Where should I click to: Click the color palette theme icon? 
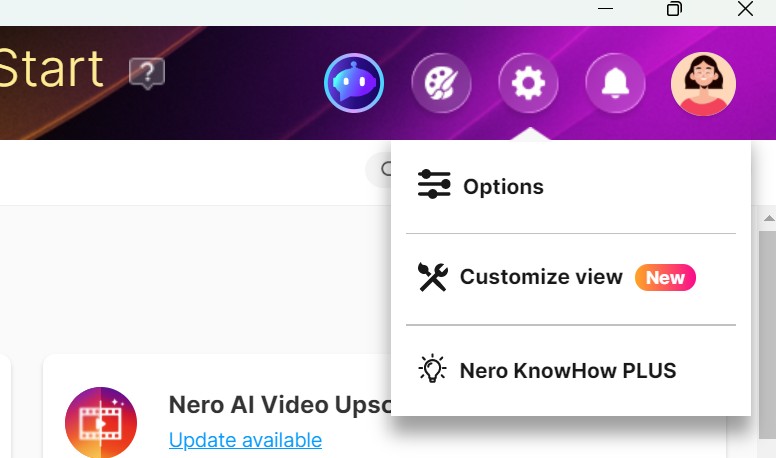click(441, 84)
